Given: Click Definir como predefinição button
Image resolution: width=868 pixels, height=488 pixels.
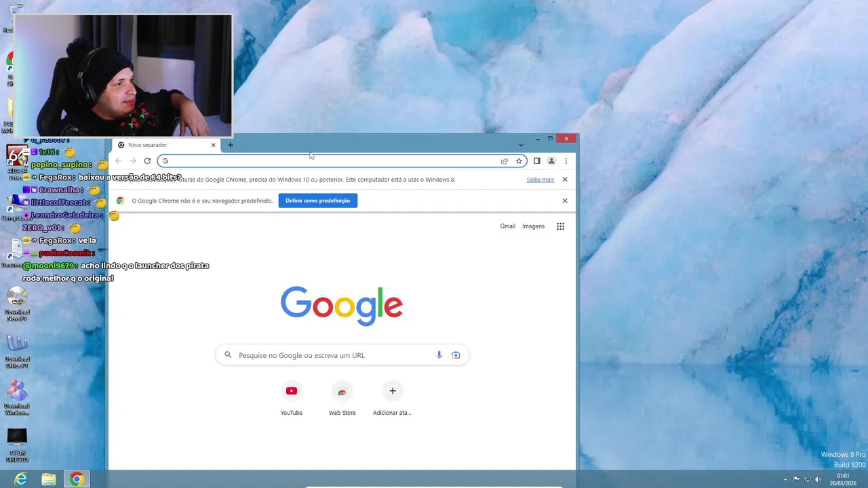Looking at the screenshot, I should click(x=318, y=201).
